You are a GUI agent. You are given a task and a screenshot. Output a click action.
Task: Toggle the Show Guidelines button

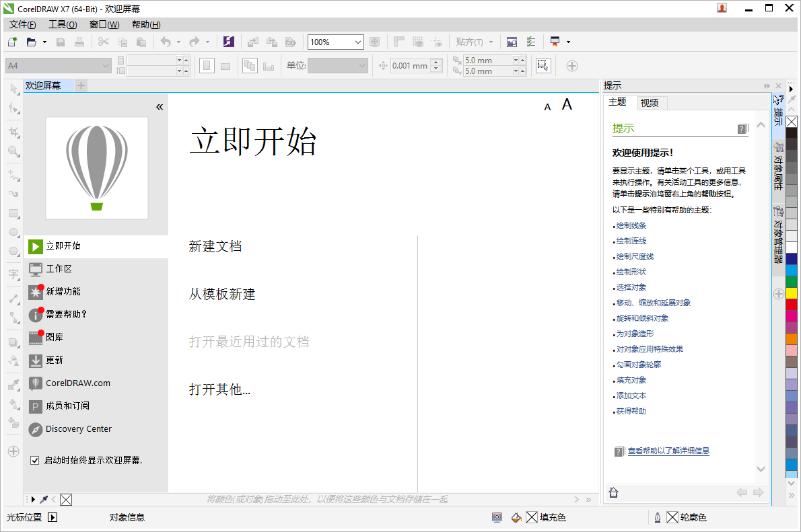click(x=437, y=42)
